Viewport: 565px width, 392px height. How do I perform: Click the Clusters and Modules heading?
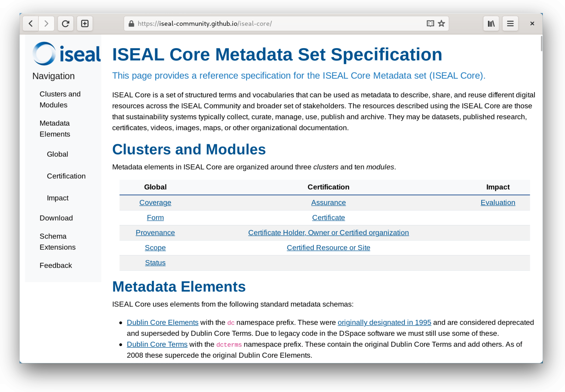[189, 149]
